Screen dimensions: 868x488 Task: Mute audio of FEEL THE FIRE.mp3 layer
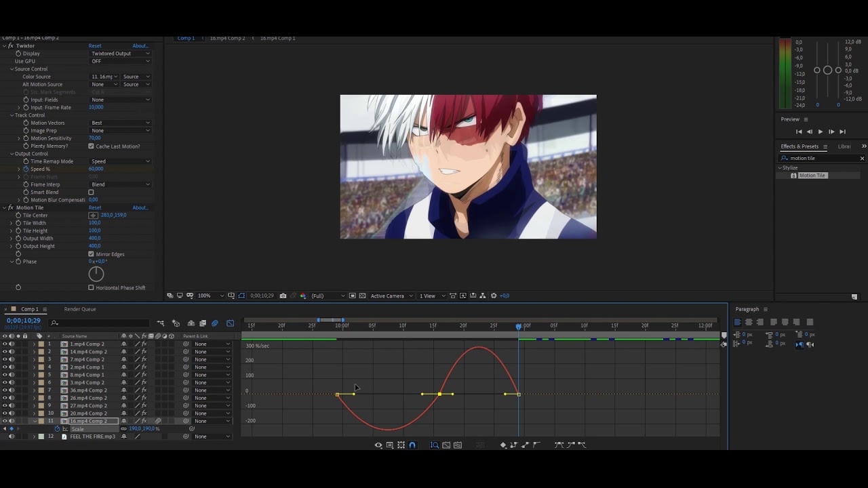(12, 436)
